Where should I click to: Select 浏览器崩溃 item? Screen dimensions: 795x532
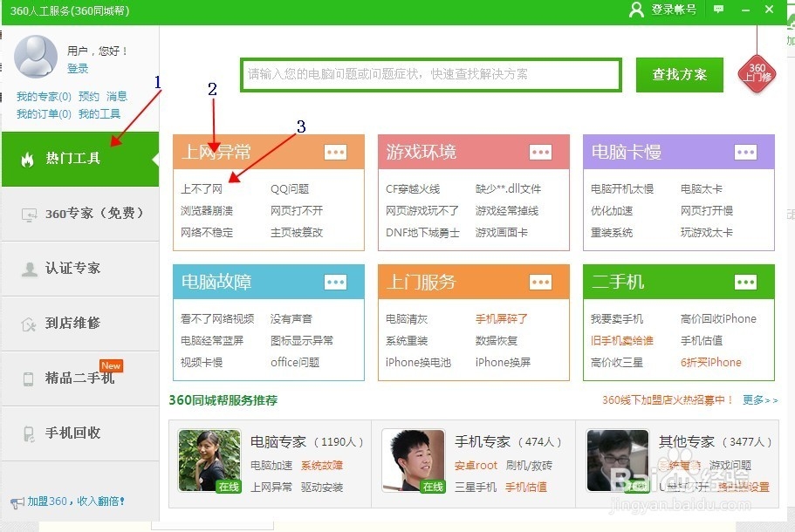(x=207, y=211)
